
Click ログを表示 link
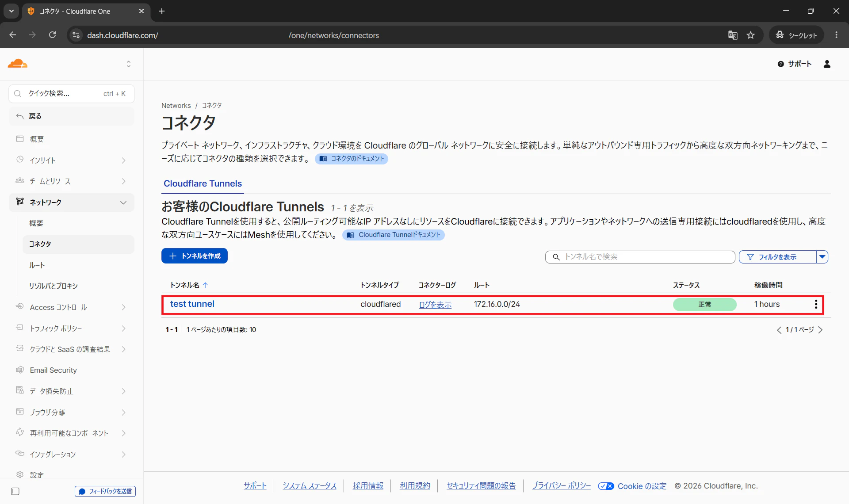(435, 305)
